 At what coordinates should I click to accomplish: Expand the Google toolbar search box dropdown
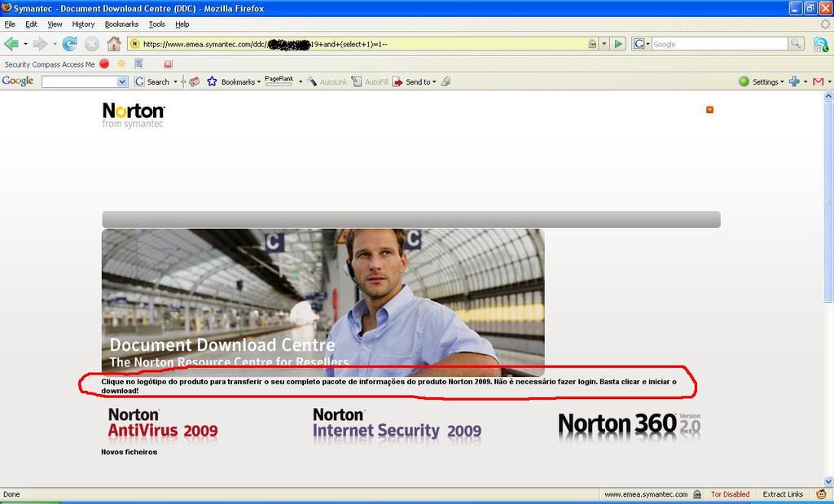[x=122, y=82]
